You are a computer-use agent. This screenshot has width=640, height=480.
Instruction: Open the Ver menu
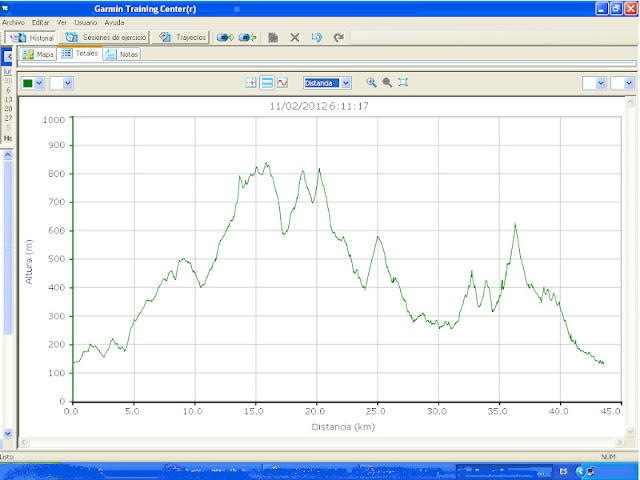click(x=62, y=22)
